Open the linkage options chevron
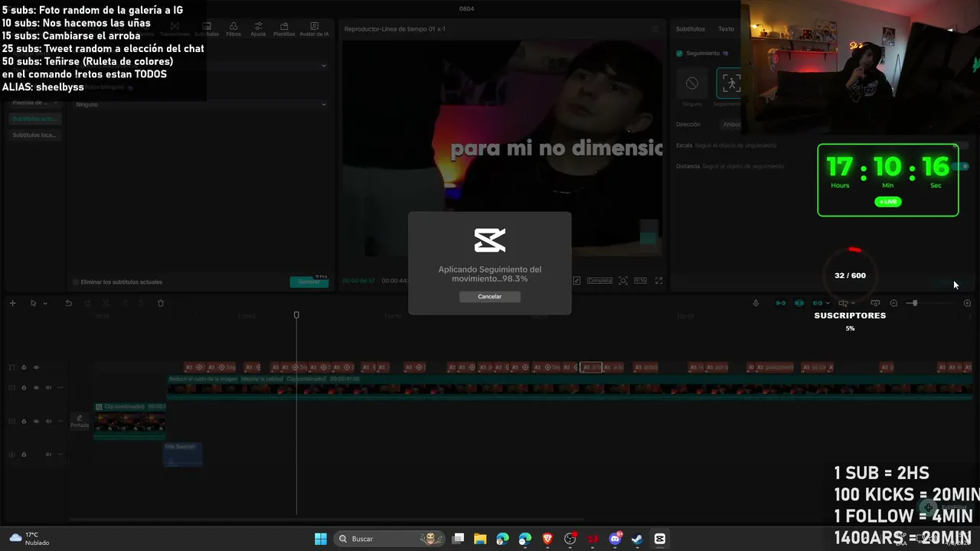The height and width of the screenshot is (551, 980). pyautogui.click(x=828, y=304)
